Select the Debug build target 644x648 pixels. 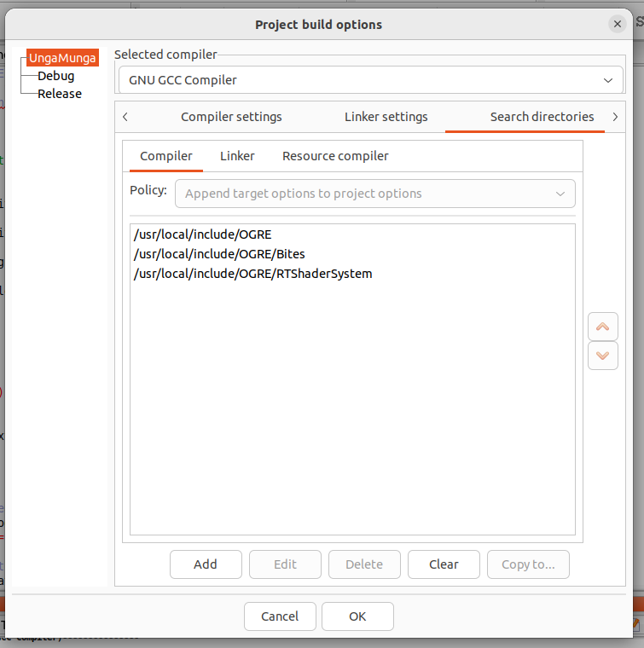pos(55,76)
